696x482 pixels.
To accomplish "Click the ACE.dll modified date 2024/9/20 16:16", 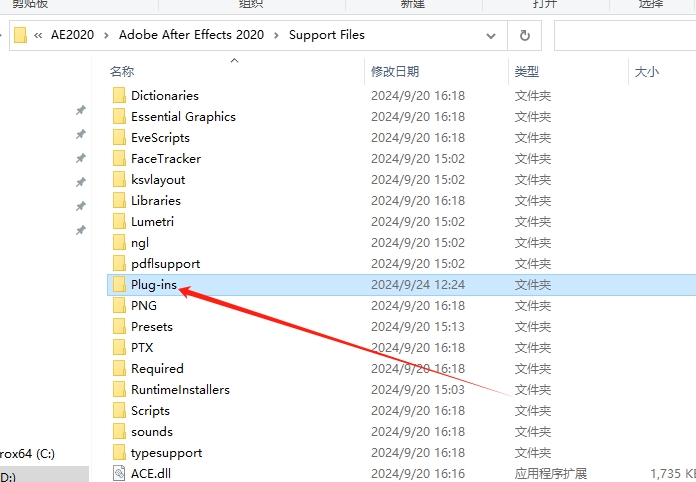I will 418,474.
